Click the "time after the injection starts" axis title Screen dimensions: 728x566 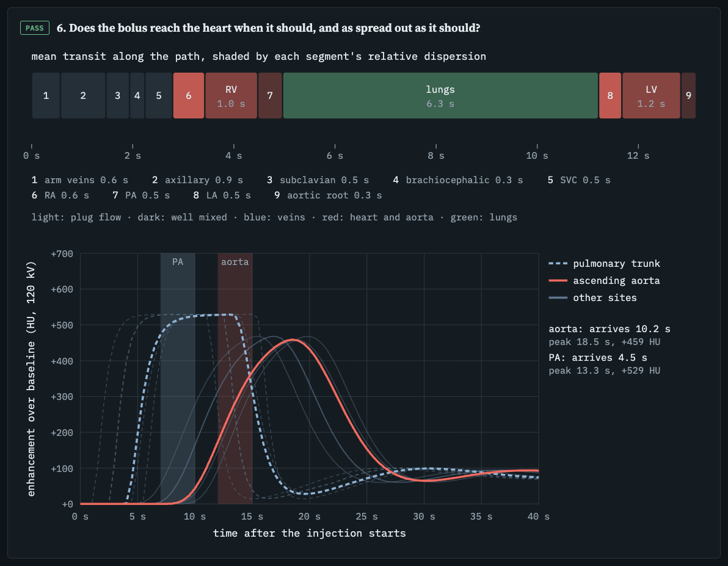pyautogui.click(x=309, y=534)
